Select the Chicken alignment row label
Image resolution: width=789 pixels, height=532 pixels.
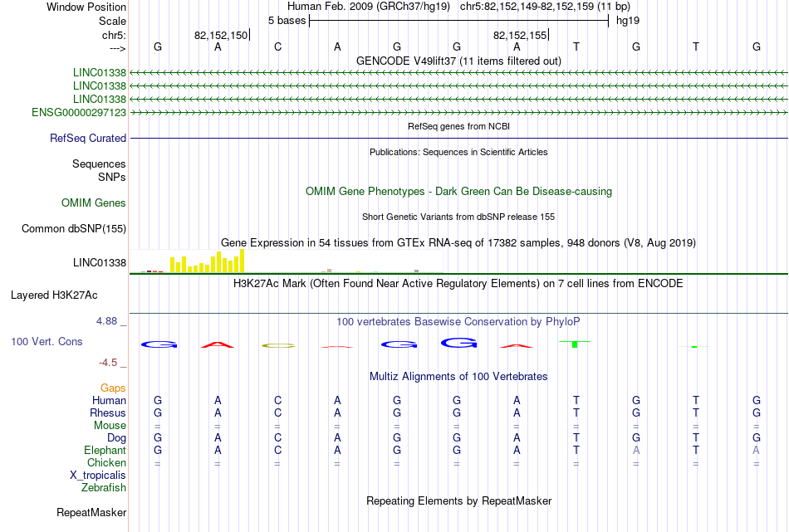coord(106,462)
